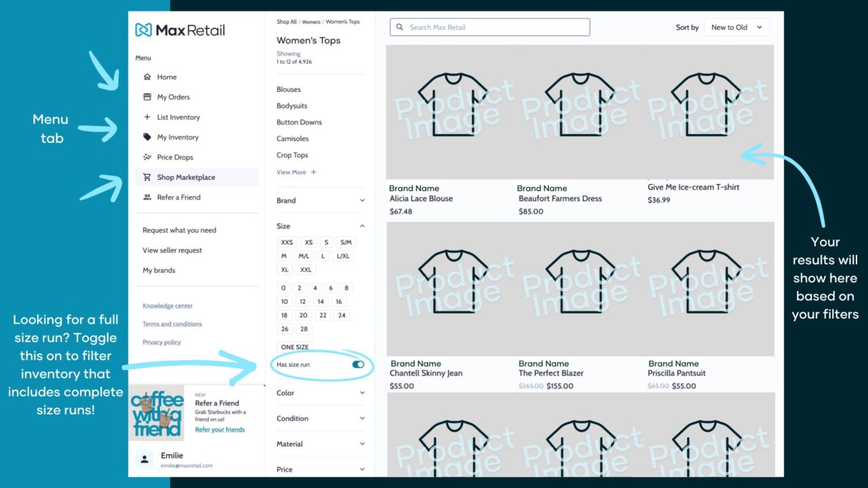Collapse the Size filter section
868x488 pixels.
(x=362, y=226)
